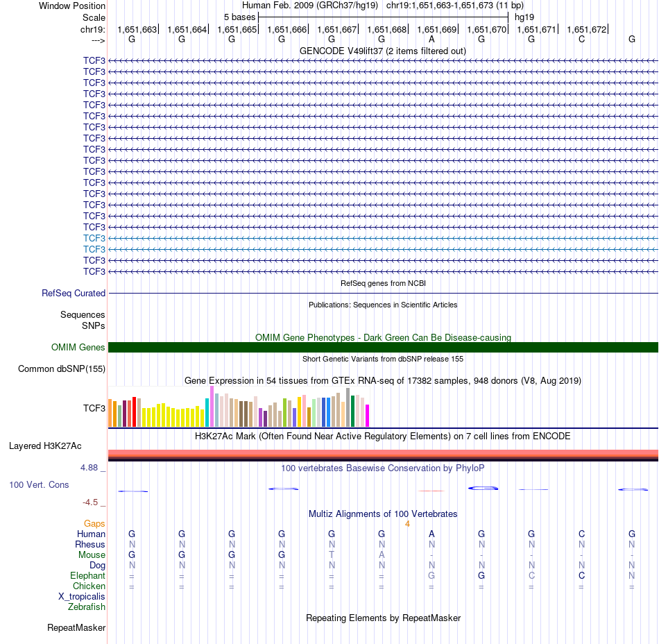Click the 'A' base in the top sequence row
The width and height of the screenshot is (659, 644).
pyautogui.click(x=431, y=39)
